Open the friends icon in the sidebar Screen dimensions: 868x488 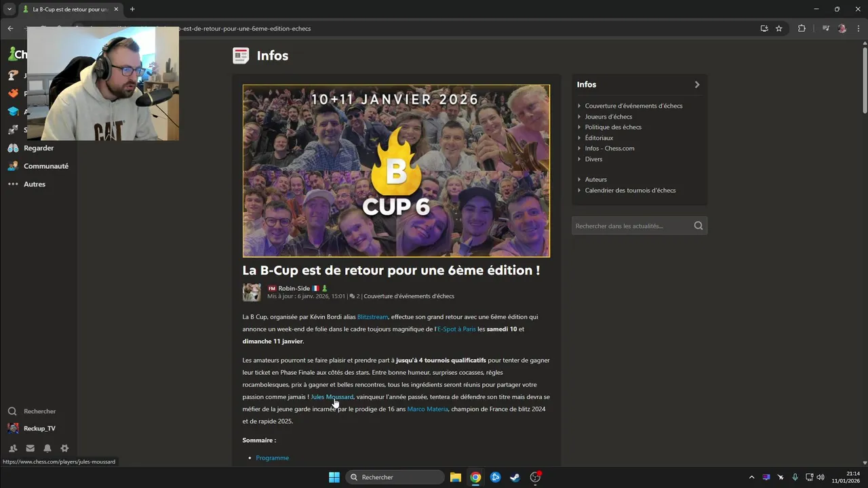(13, 448)
